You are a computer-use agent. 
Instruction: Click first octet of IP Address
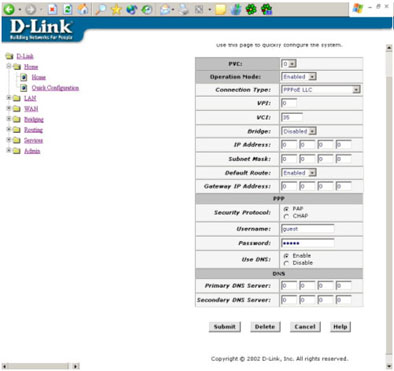pyautogui.click(x=289, y=145)
